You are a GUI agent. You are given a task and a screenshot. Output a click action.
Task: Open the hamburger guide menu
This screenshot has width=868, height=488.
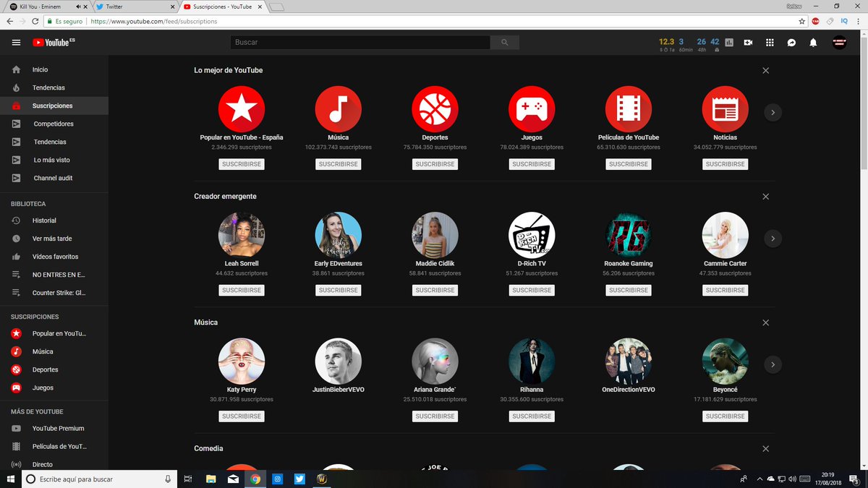pos(16,43)
